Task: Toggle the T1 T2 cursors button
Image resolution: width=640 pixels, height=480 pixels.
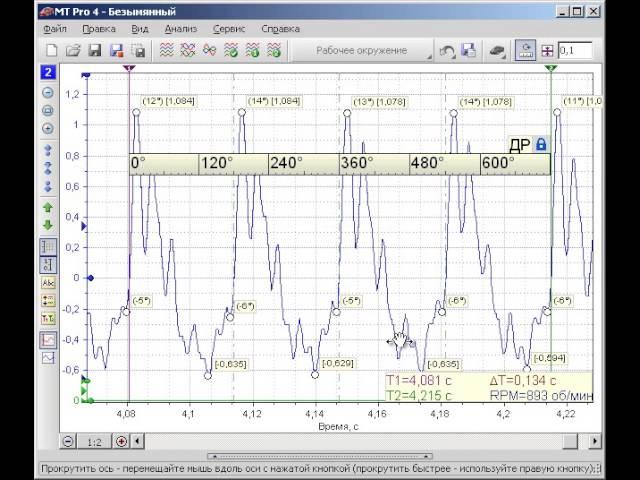Action: pos(48,318)
